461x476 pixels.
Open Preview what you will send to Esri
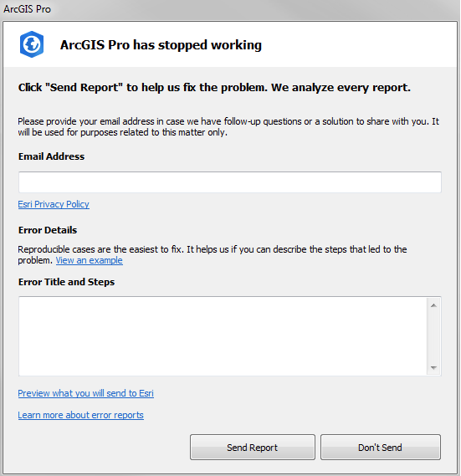tap(85, 393)
